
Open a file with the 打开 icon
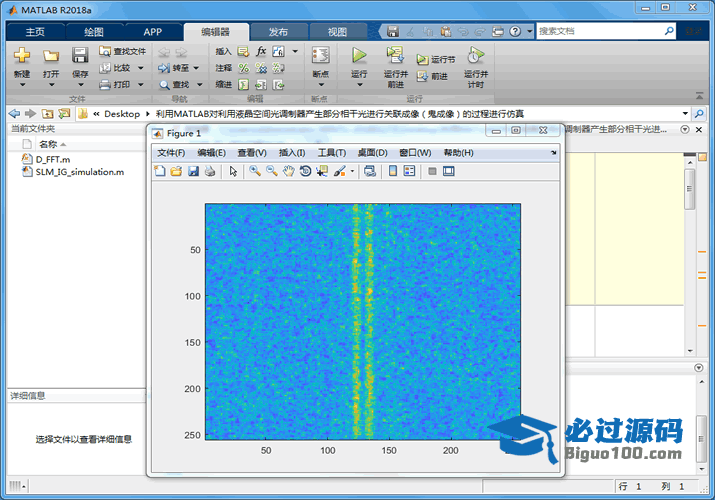pos(51,56)
